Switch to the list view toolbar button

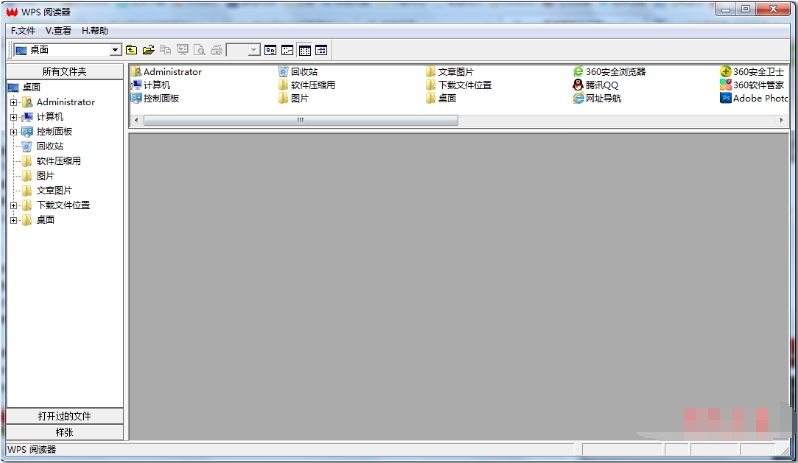(x=304, y=49)
